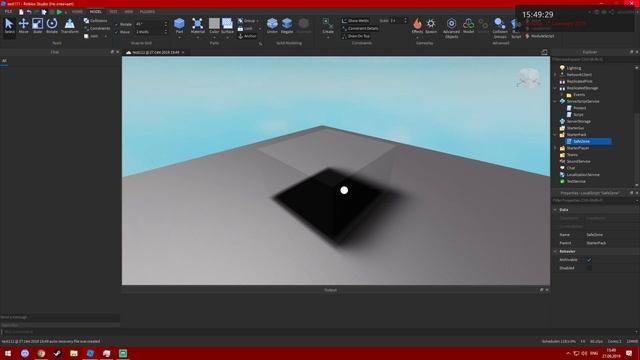Open the FILE menu
Screen dimensions: 640x360
tap(8, 12)
